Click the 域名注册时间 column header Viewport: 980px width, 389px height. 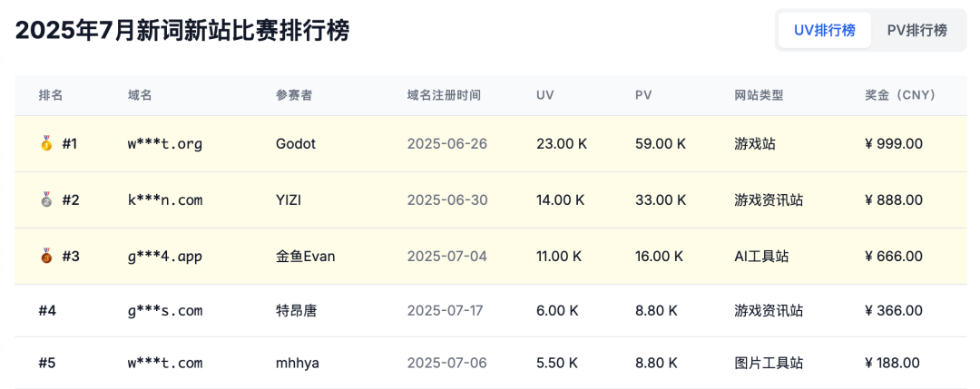[444, 95]
